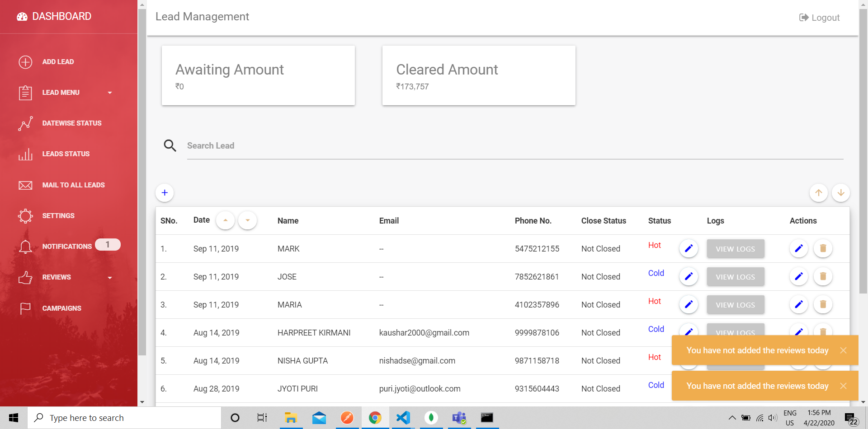The width and height of the screenshot is (868, 429).
Task: Dismiss the lower reviews reminder toast
Action: coord(843,386)
